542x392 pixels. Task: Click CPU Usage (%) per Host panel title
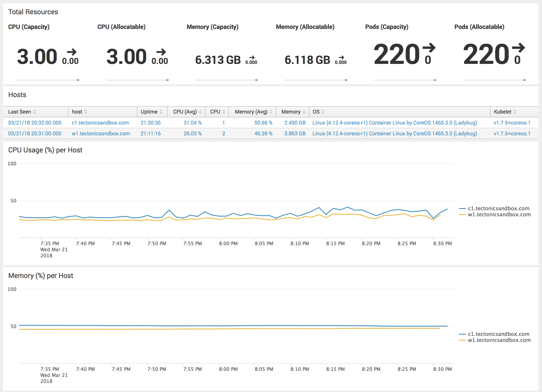point(45,150)
